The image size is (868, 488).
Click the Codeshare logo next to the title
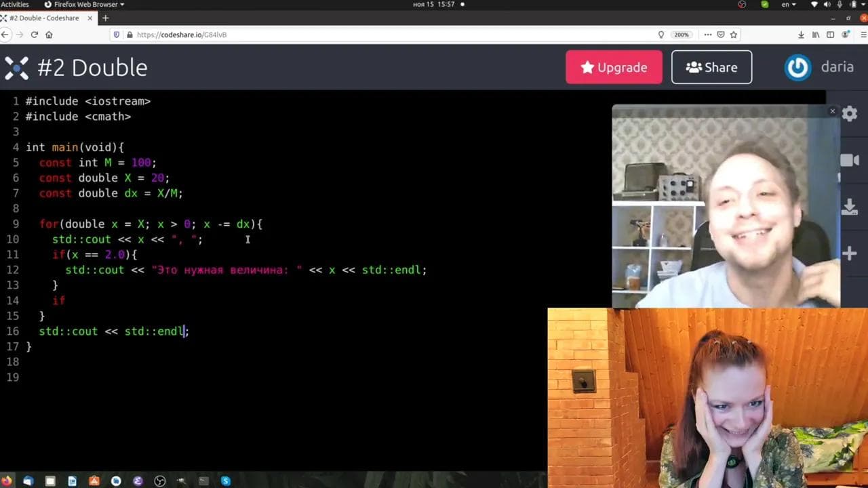[17, 67]
